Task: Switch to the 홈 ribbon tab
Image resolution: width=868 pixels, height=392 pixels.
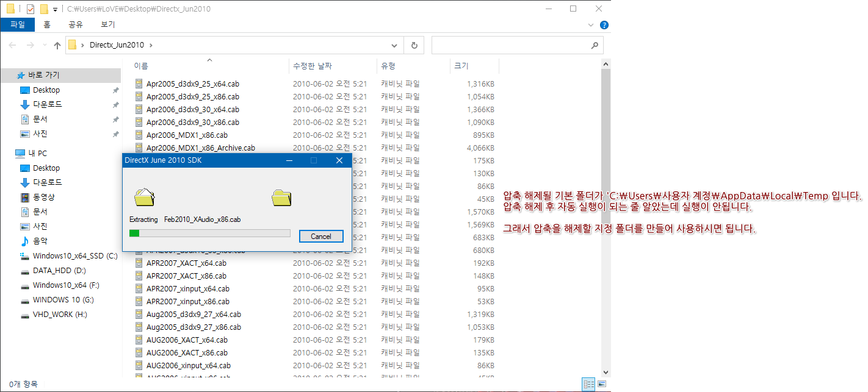Action: point(47,25)
